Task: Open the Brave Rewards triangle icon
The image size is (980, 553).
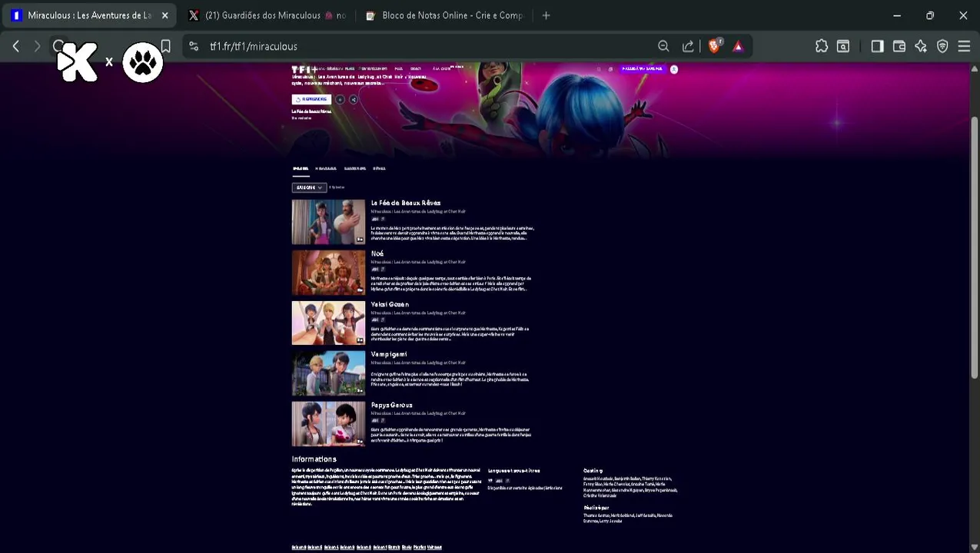Action: coord(738,46)
